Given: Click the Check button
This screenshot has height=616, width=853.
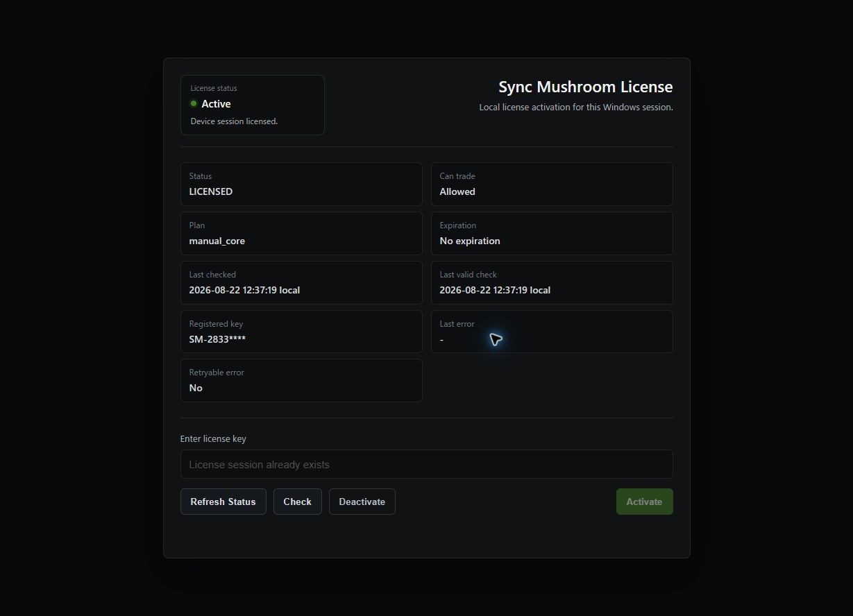Looking at the screenshot, I should point(297,502).
